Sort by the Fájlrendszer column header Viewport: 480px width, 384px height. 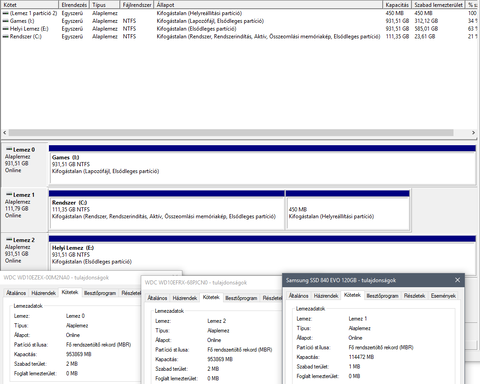click(x=137, y=5)
